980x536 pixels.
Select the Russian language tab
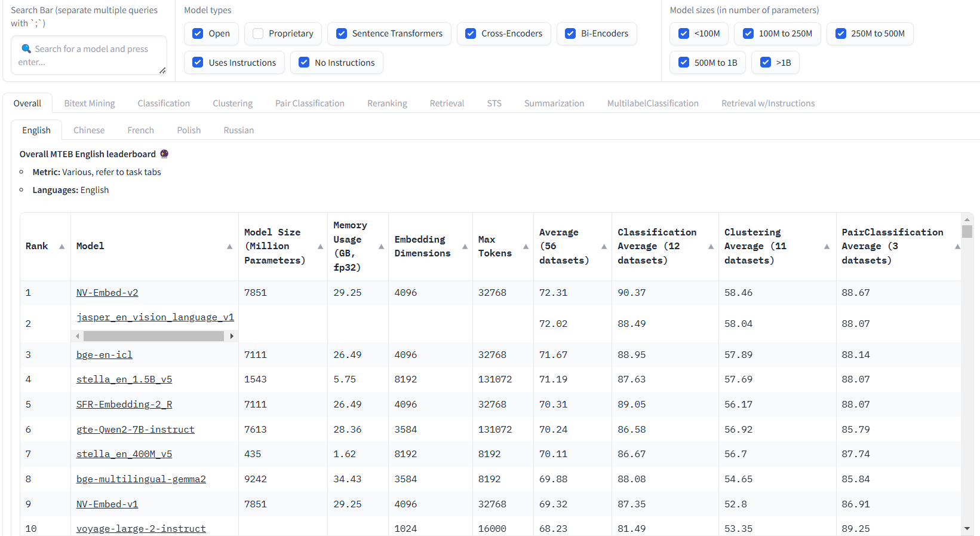[x=239, y=130]
